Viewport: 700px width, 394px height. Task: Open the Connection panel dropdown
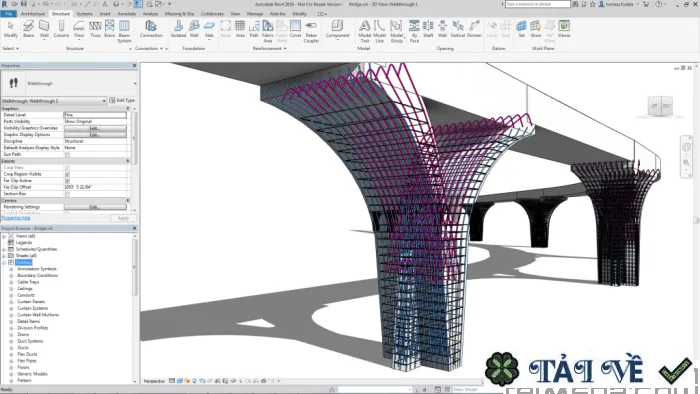149,48
